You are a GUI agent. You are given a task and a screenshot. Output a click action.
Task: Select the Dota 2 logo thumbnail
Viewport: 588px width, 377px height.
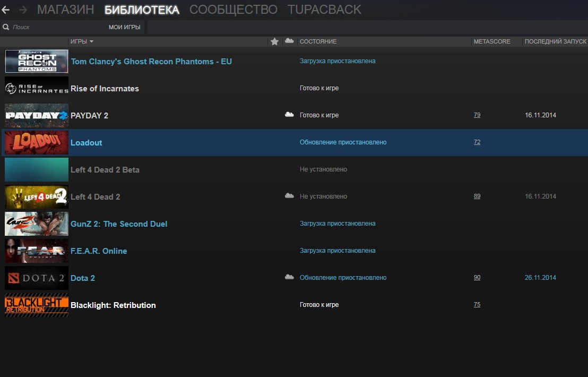coord(37,278)
